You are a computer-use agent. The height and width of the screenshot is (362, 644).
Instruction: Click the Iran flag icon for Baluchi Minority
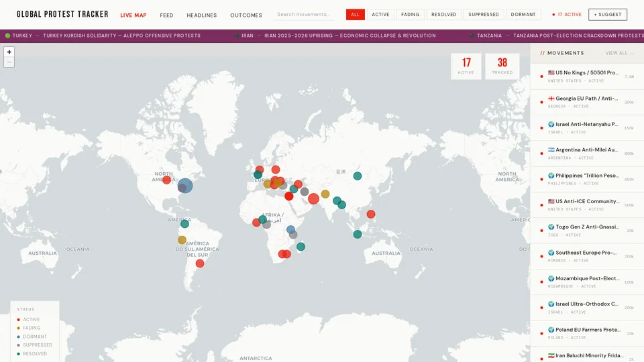pos(551,355)
